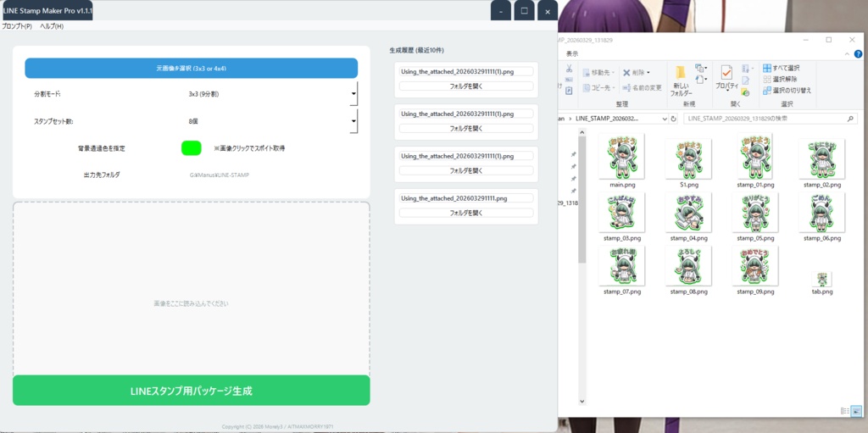Select stamp_08.png thumbnail in Explorer
Screen dimensions: 868x433
pos(688,266)
